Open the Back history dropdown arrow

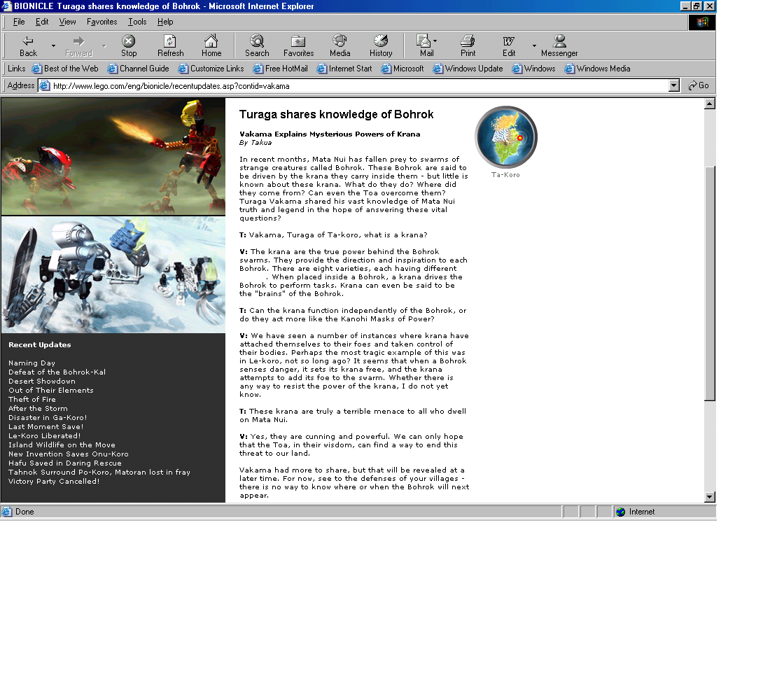click(53, 45)
